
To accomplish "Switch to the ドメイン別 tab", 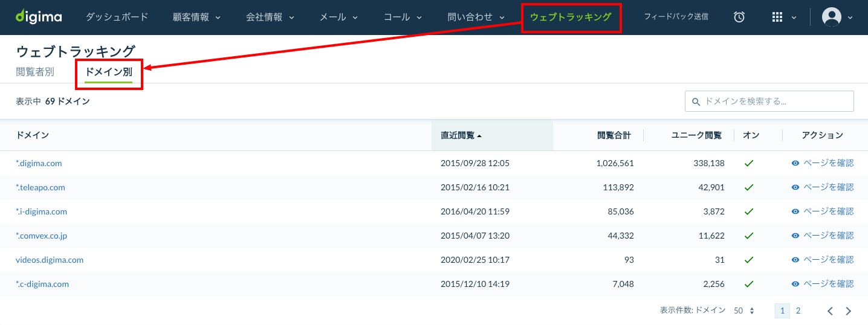I will (x=109, y=72).
